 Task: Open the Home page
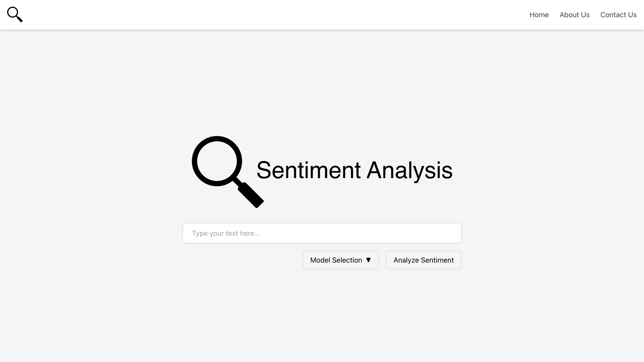click(x=539, y=15)
